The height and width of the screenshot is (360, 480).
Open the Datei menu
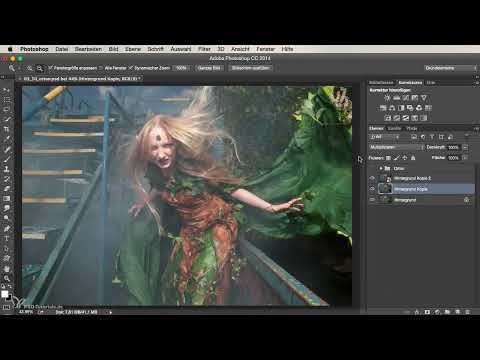(62, 49)
